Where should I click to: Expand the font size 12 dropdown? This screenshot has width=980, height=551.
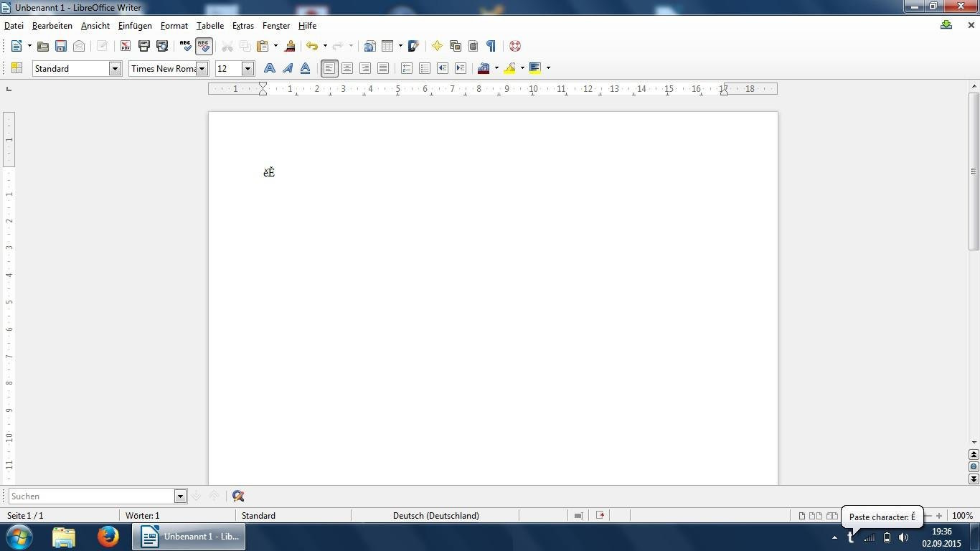[x=248, y=68]
